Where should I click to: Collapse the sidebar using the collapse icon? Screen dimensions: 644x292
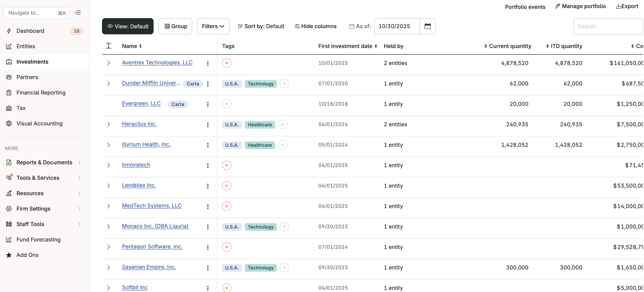pos(78,13)
